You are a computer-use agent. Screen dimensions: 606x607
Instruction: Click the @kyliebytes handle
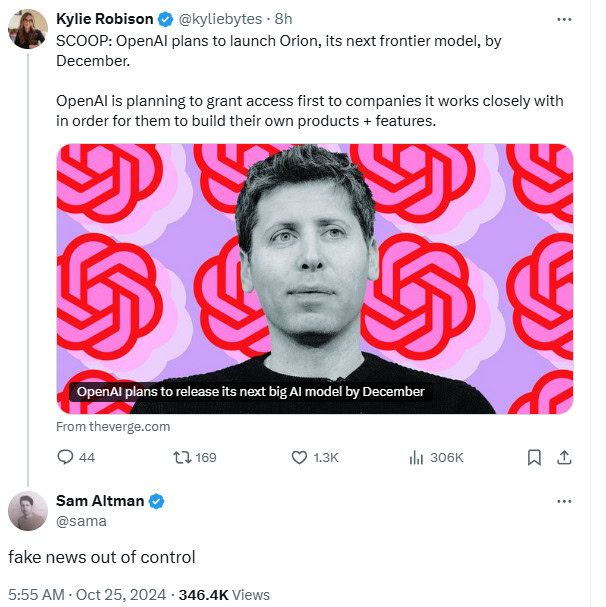pos(222,19)
